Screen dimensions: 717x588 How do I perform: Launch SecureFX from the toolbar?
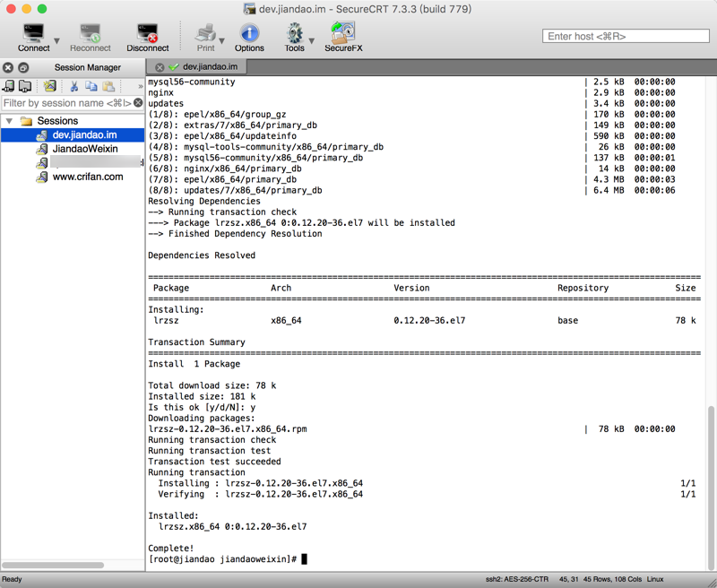343,35
